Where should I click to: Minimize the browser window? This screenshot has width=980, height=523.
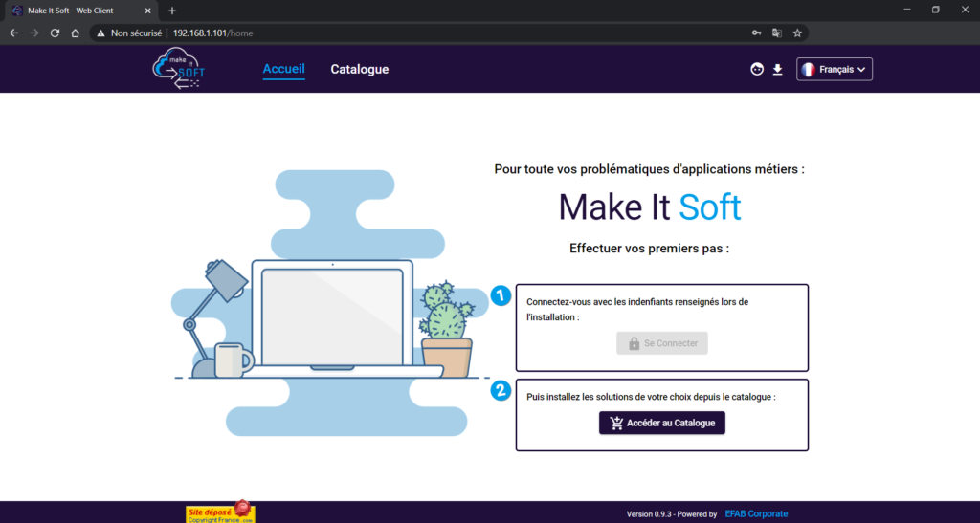coord(907,10)
